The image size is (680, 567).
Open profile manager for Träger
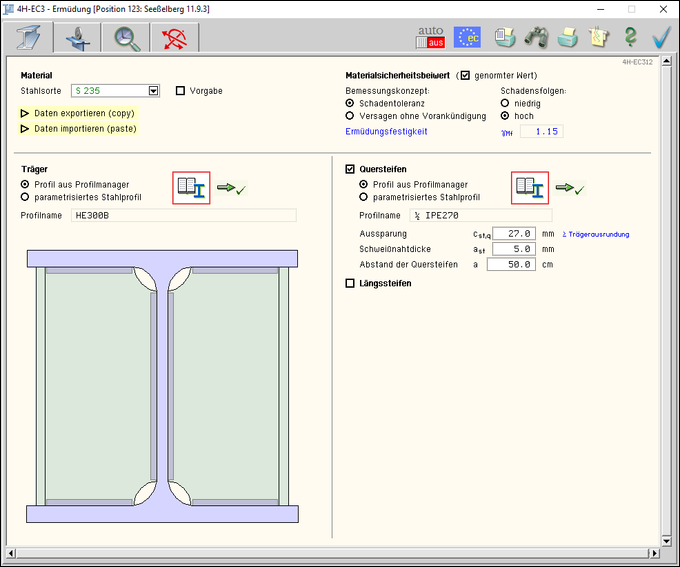click(x=190, y=188)
